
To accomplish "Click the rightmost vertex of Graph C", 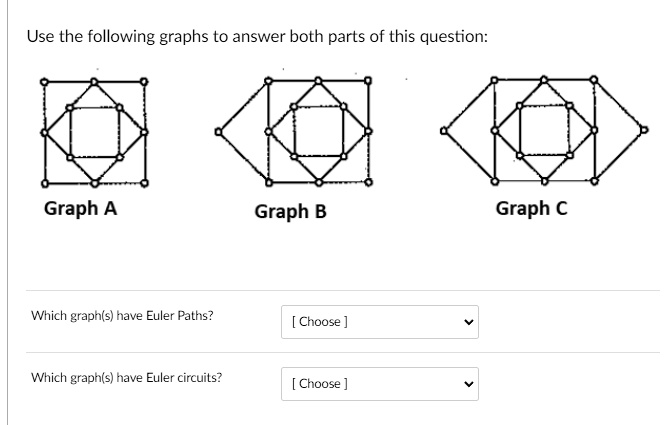I will coord(644,130).
